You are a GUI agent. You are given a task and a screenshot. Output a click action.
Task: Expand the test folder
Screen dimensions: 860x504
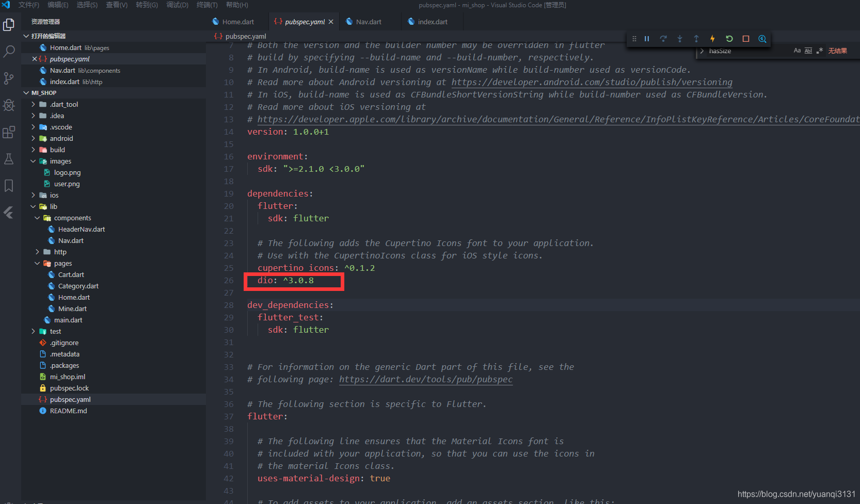[x=34, y=331]
